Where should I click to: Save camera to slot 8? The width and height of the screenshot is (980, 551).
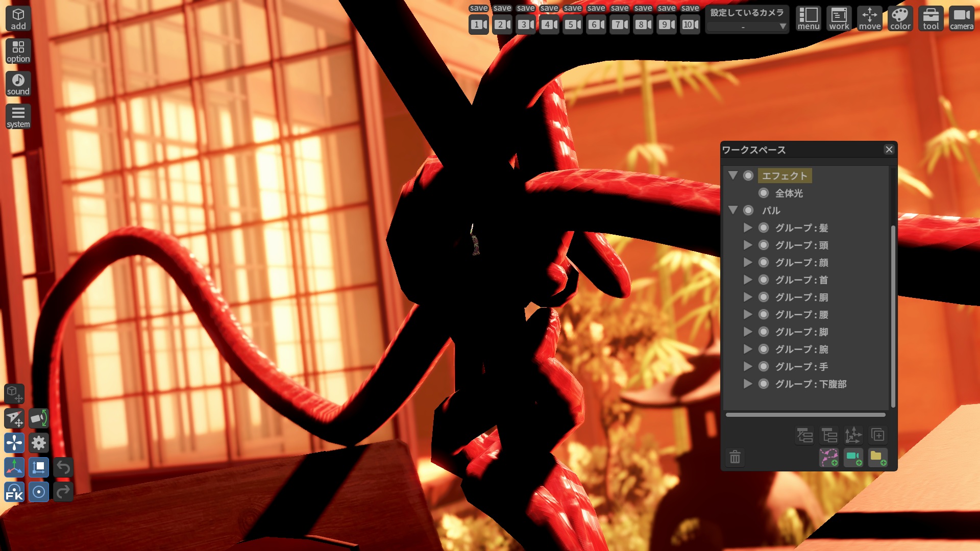(643, 8)
